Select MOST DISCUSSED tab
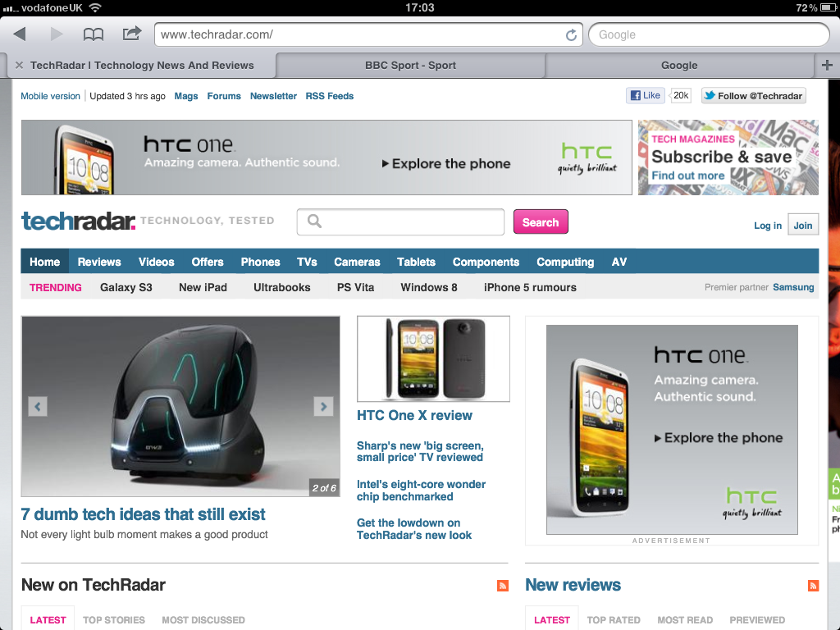The height and width of the screenshot is (630, 840). [x=203, y=620]
